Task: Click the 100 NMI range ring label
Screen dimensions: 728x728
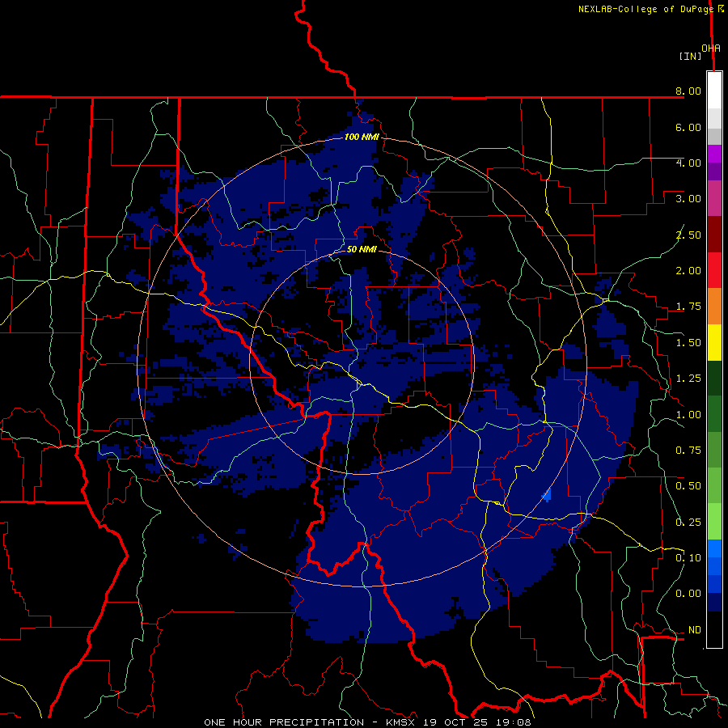Action: click(362, 137)
